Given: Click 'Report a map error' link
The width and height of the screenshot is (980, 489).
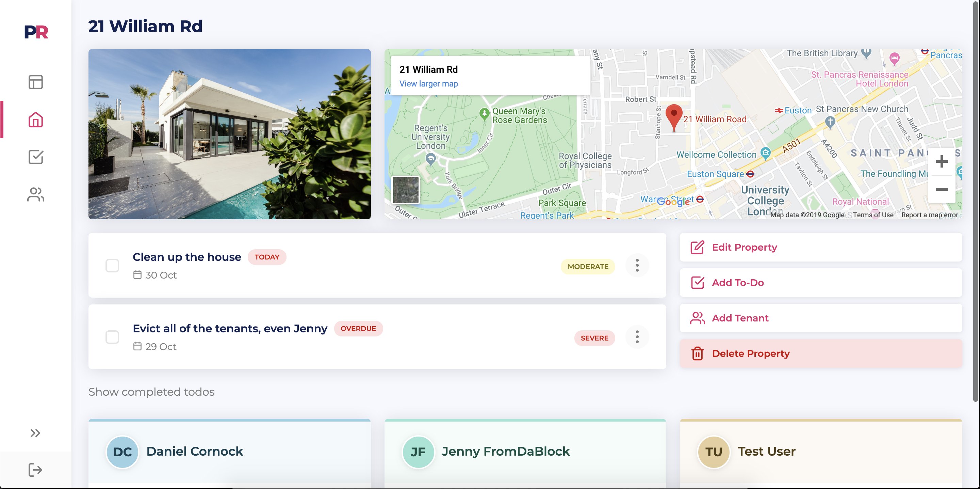Looking at the screenshot, I should 929,215.
